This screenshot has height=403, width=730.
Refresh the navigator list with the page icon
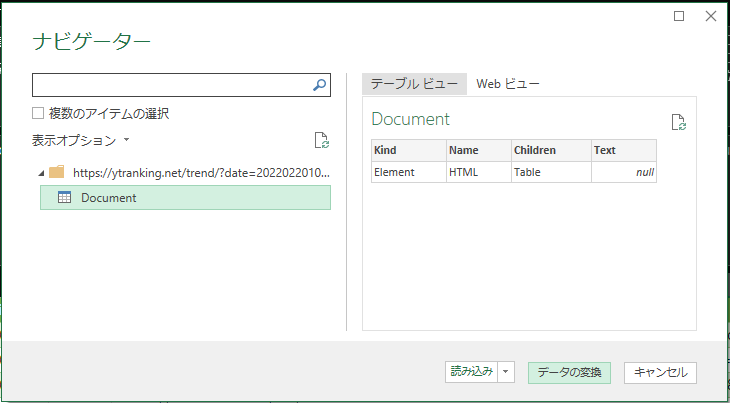pos(322,140)
